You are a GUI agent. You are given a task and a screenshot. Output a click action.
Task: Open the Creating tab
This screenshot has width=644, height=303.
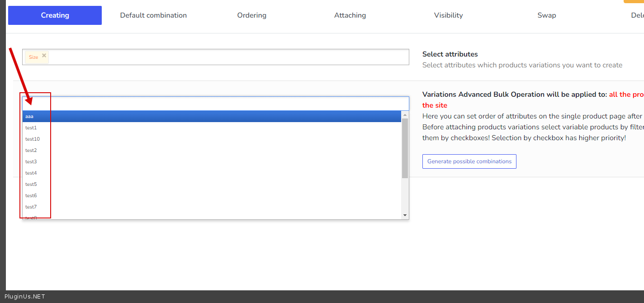(x=55, y=15)
